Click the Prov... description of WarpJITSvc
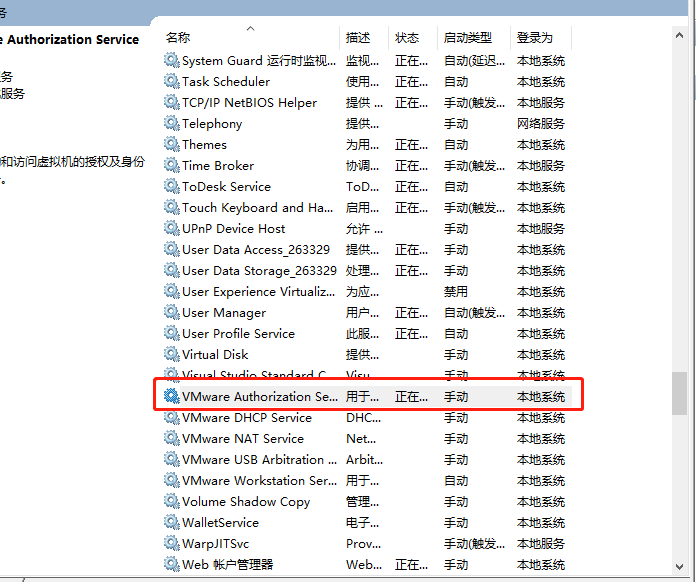The width and height of the screenshot is (696, 582). (x=363, y=544)
